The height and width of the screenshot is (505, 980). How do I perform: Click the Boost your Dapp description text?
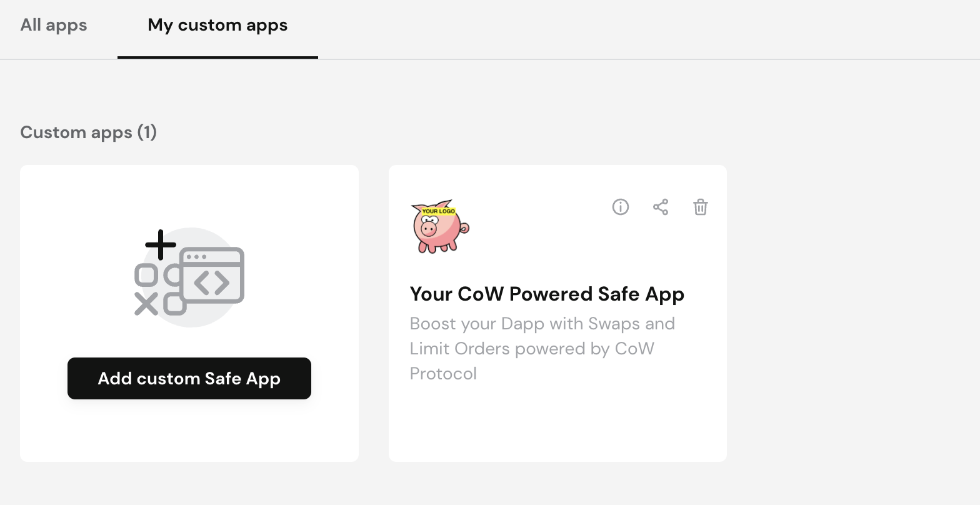pos(542,348)
